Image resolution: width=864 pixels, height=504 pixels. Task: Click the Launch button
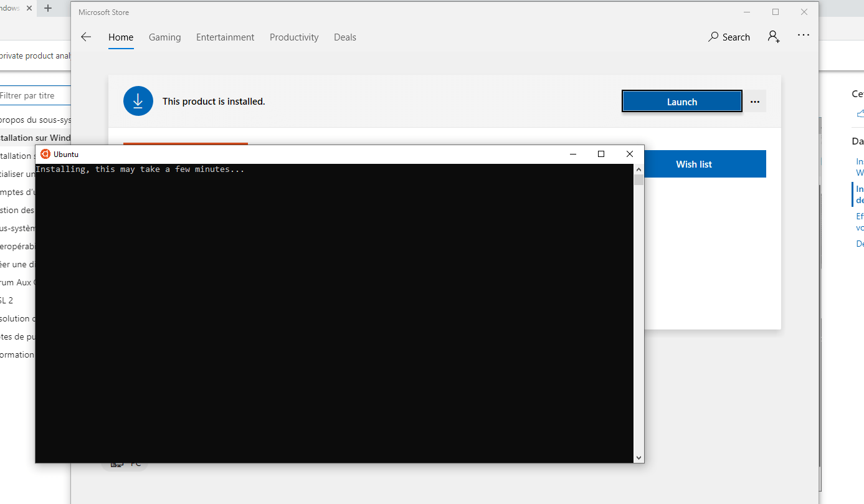tap(682, 102)
